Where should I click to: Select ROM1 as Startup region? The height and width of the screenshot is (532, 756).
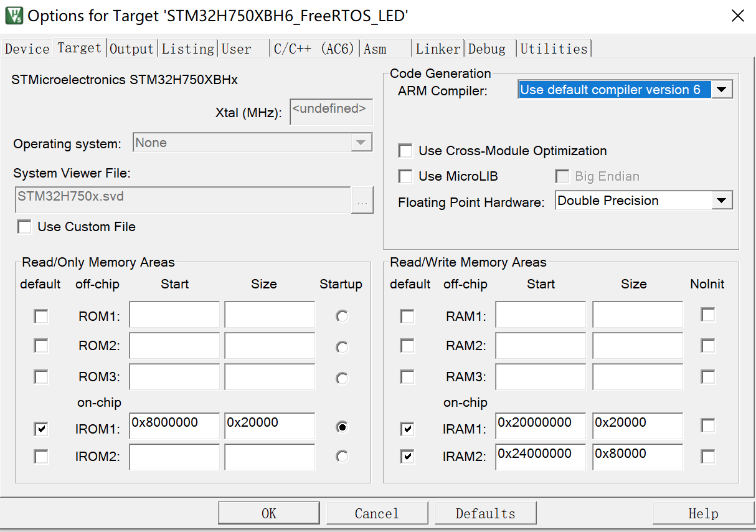coord(342,316)
